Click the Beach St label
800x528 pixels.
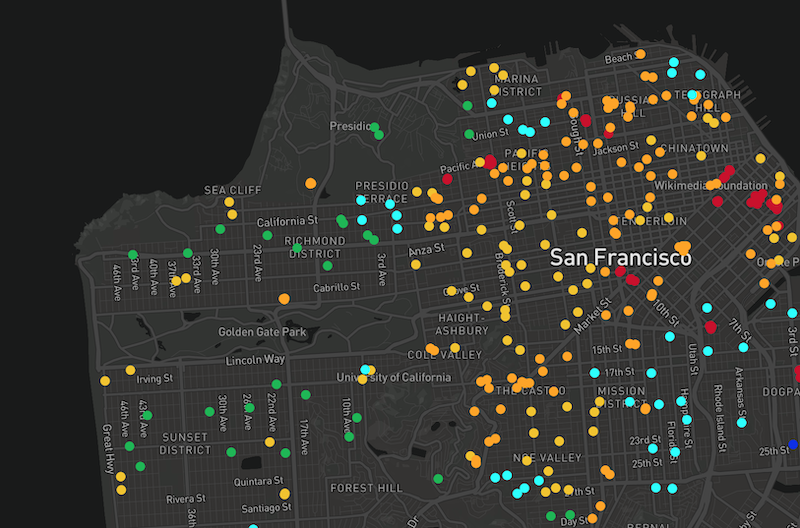(622, 57)
